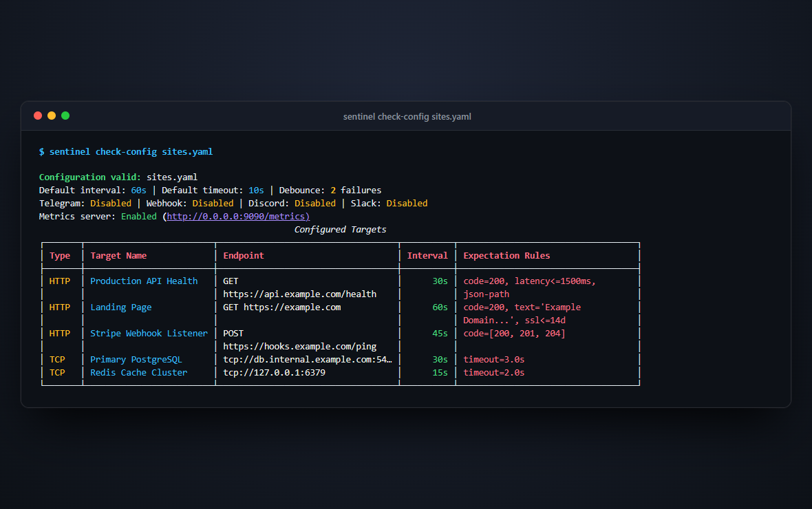The height and width of the screenshot is (509, 812).
Task: Click the 'Interval' column header
Action: pos(427,256)
